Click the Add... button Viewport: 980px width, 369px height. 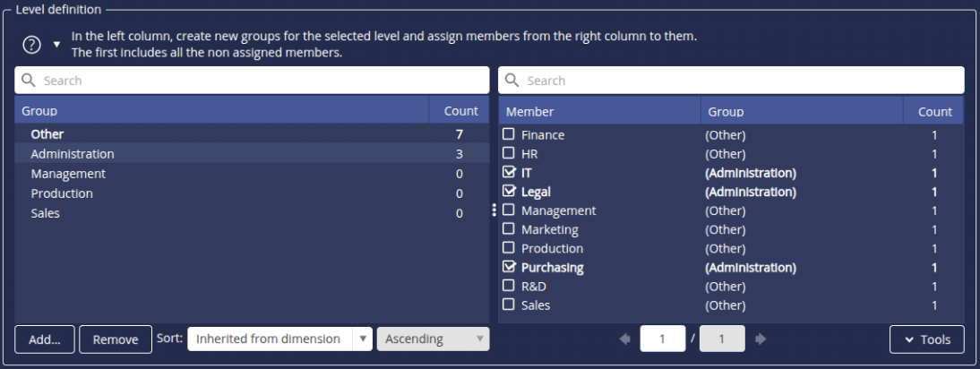[45, 339]
